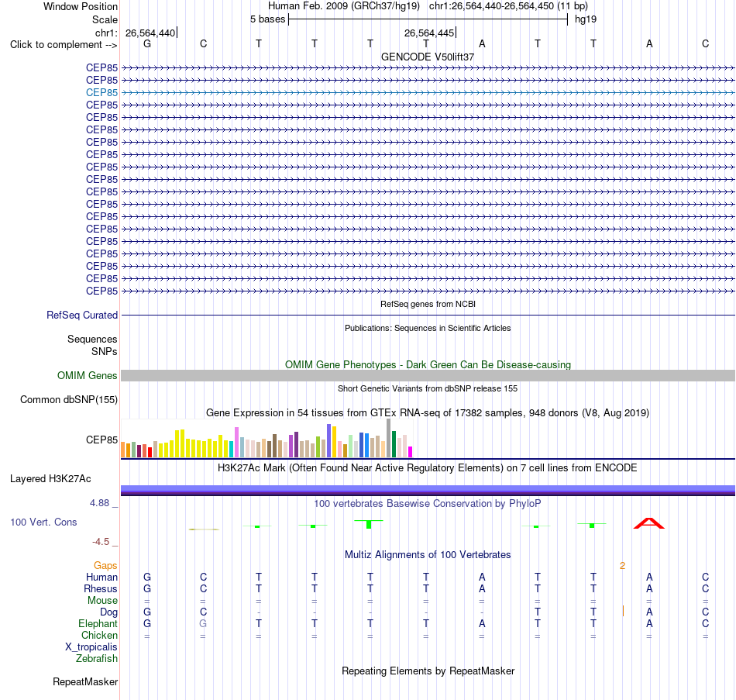The width and height of the screenshot is (736, 700).
Task: Click the gray G in Elephant row
Action: click(x=203, y=624)
